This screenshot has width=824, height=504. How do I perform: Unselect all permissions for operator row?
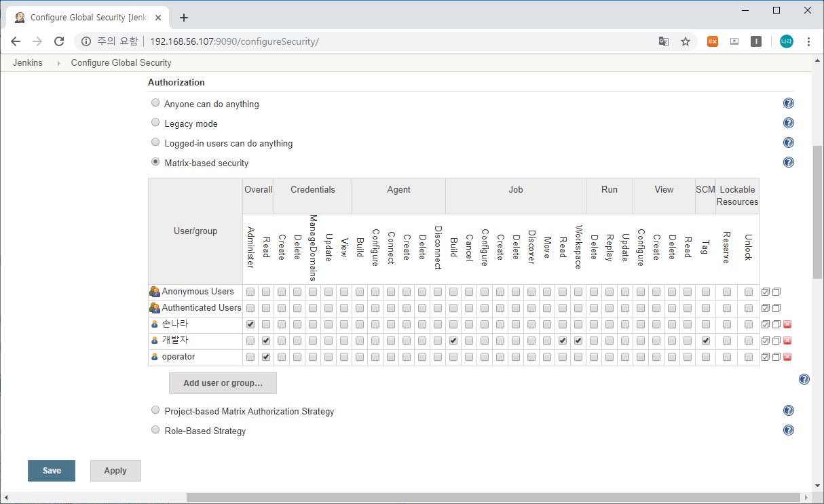tap(776, 357)
